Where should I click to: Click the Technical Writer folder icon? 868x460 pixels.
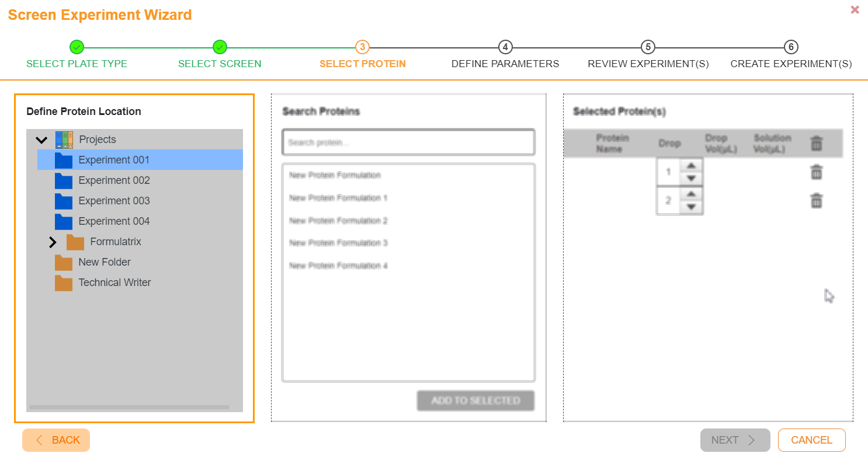click(64, 283)
